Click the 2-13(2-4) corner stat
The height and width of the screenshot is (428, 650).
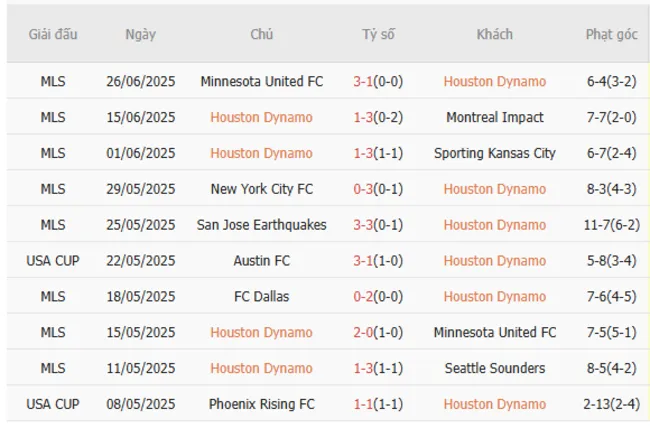611,405
